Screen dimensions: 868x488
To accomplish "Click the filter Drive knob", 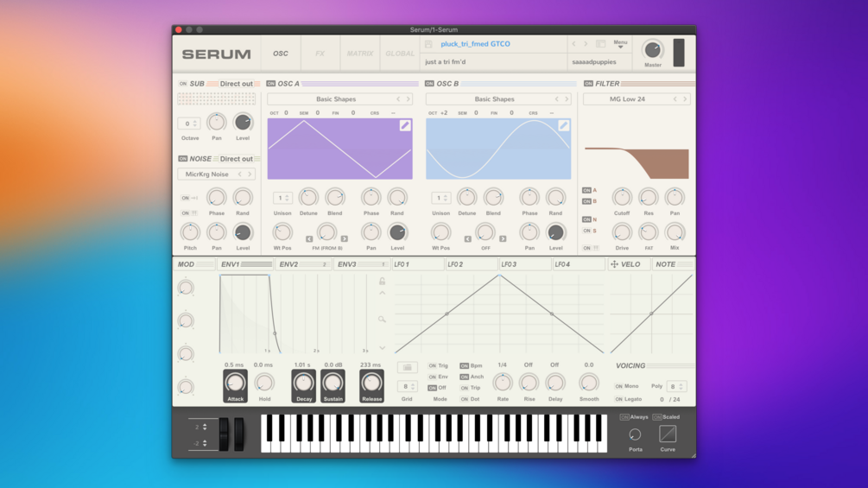I will coord(622,232).
